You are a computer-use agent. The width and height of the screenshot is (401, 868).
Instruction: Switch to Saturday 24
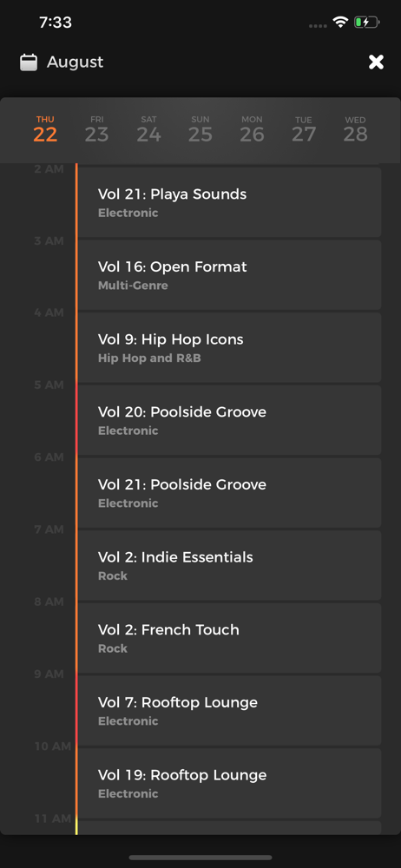(x=148, y=129)
